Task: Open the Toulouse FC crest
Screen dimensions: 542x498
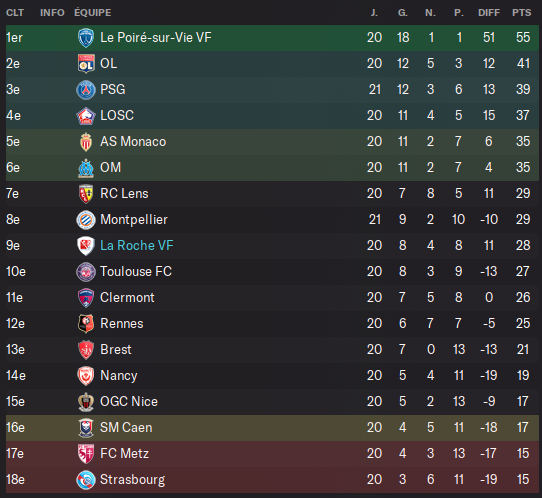Action: 86,272
